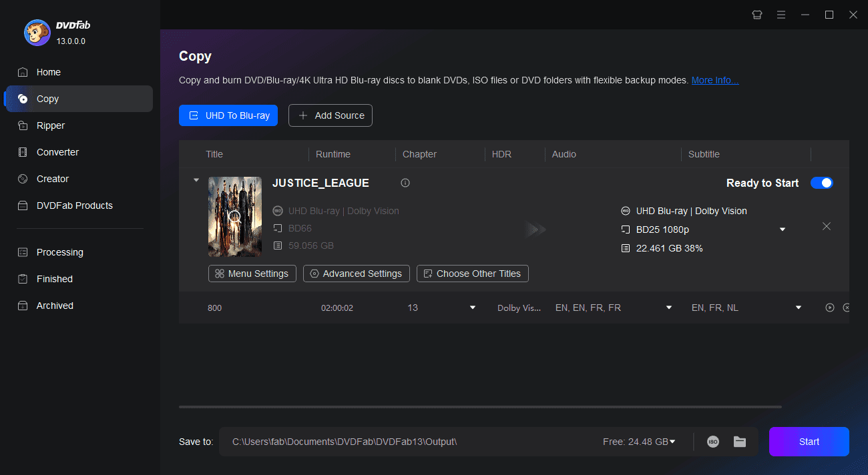Click the 59.056 GB source size text
This screenshot has height=475, width=868.
point(311,246)
